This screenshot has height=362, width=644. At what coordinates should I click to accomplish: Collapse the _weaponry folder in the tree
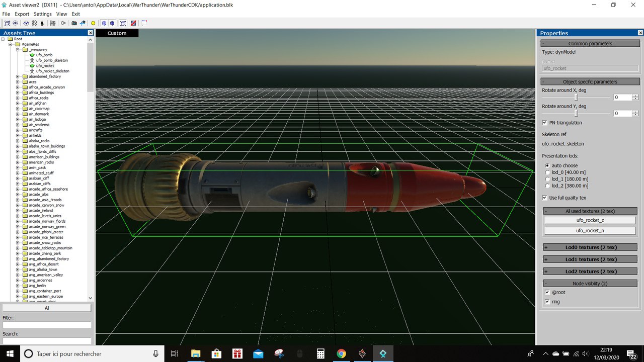[18, 50]
